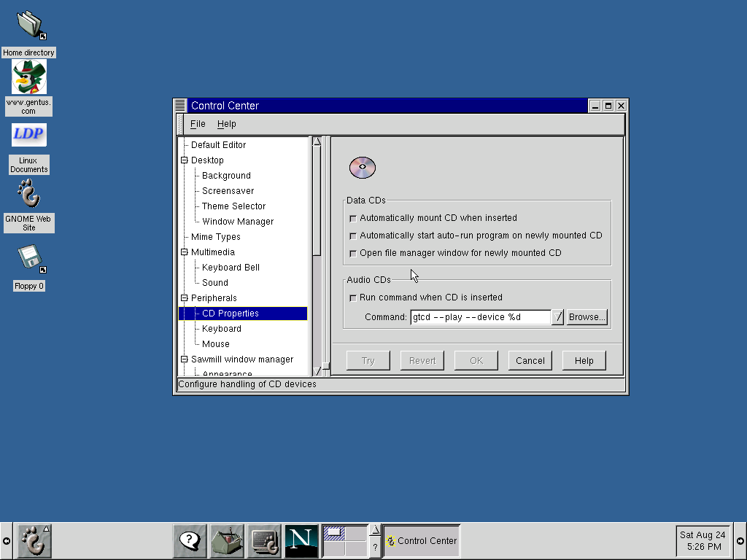747x560 pixels.
Task: Start Netscape from the panel
Action: point(301,540)
